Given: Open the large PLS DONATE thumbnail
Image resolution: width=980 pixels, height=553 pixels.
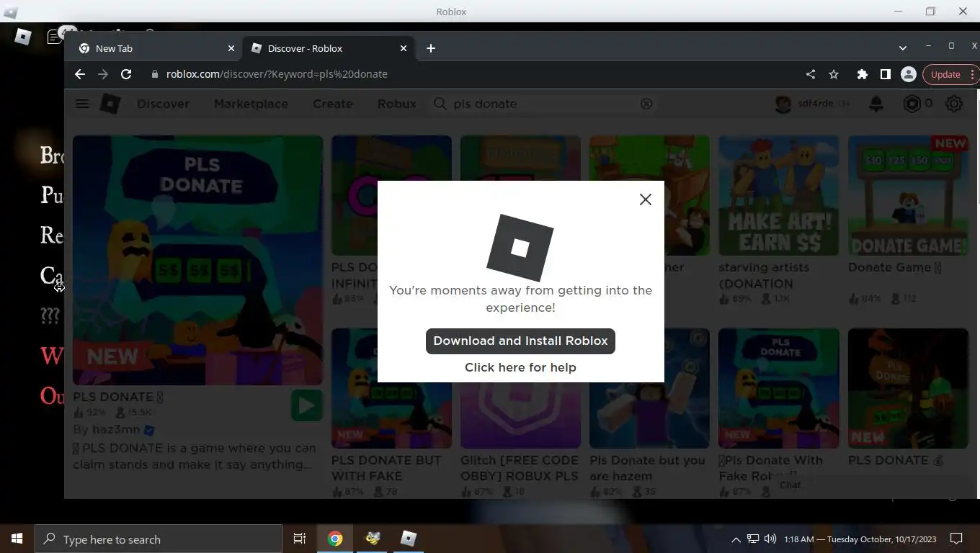Looking at the screenshot, I should 197,260.
